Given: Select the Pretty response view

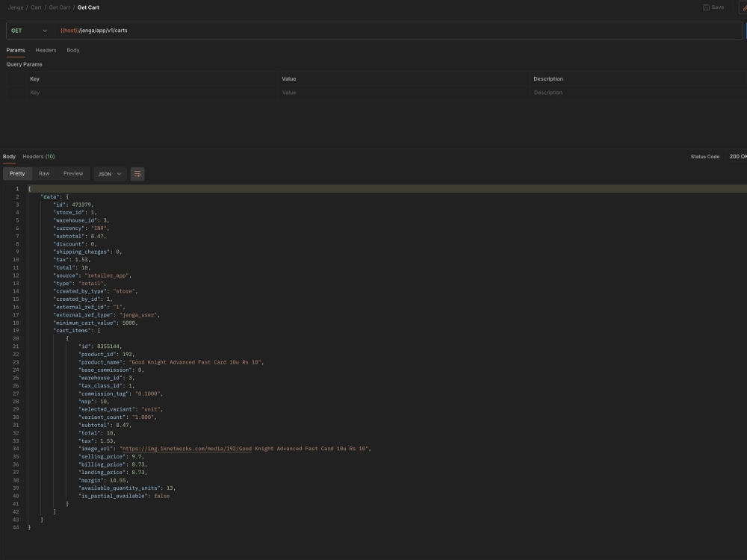Looking at the screenshot, I should [17, 173].
